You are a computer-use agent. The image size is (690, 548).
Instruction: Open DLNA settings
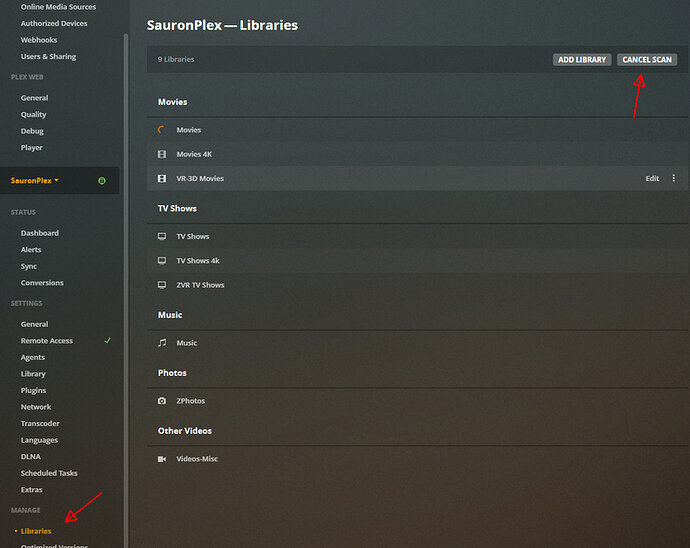30,456
